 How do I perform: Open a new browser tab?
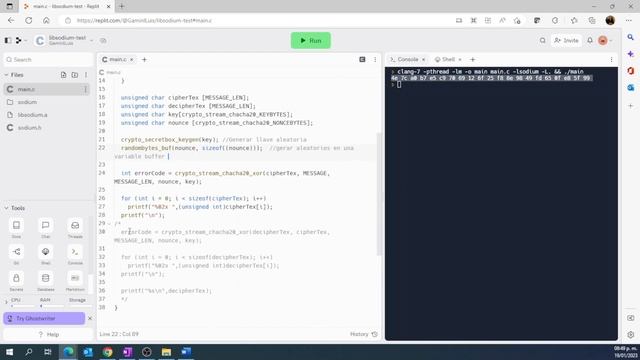click(122, 7)
